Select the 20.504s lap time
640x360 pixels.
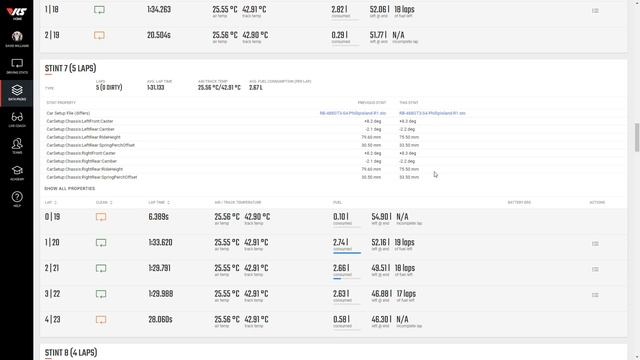tap(159, 35)
